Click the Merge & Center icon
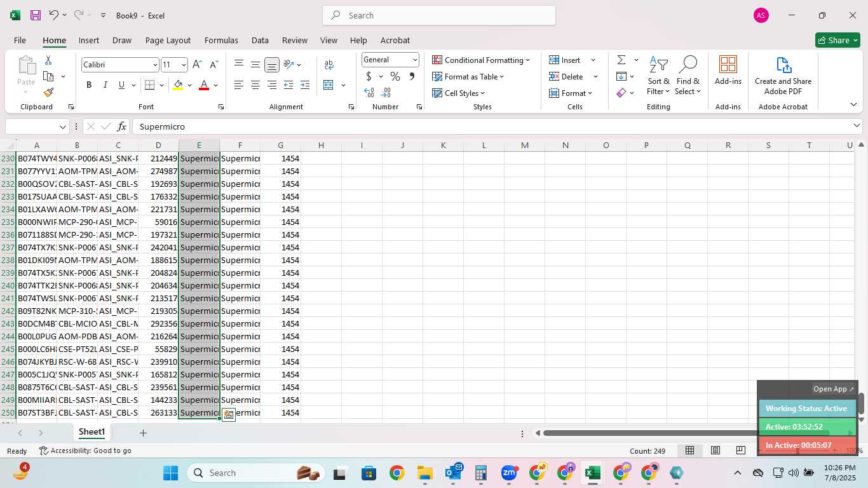 [329, 85]
